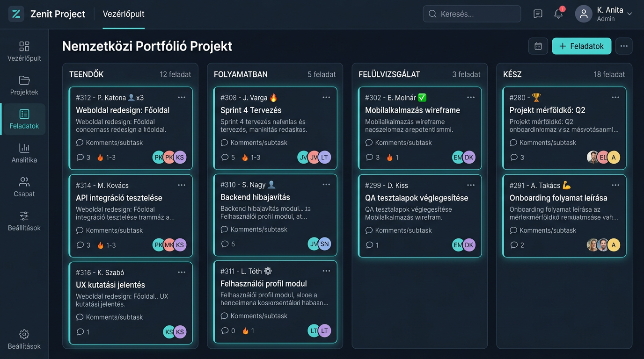Open options menu on card #311
The image size is (644, 359).
tap(326, 271)
